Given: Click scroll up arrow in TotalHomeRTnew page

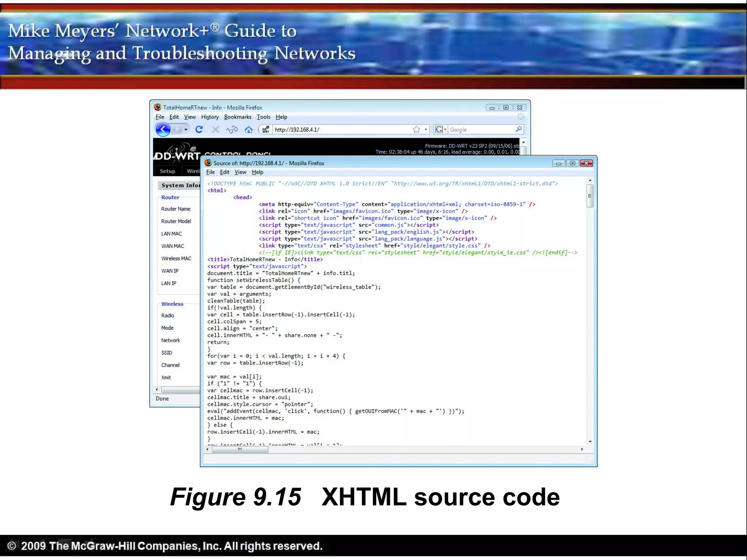Looking at the screenshot, I should click(523, 142).
